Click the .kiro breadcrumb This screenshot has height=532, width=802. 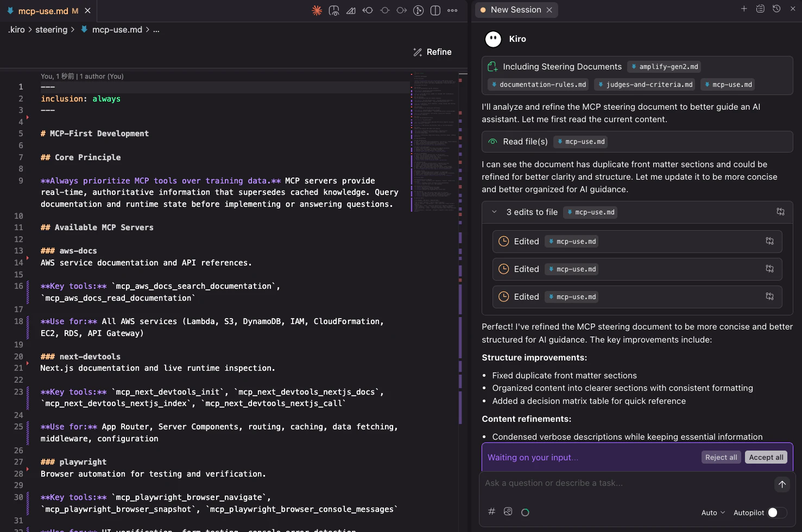coord(17,30)
